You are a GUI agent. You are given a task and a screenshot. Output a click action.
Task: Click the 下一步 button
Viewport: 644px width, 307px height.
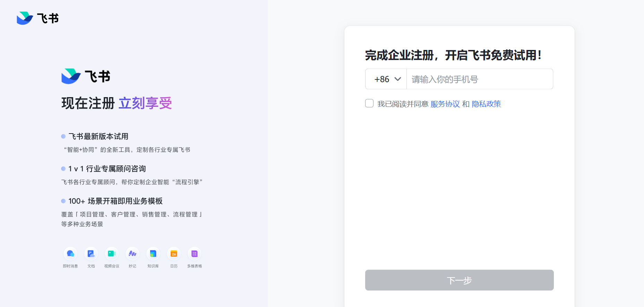(x=459, y=280)
